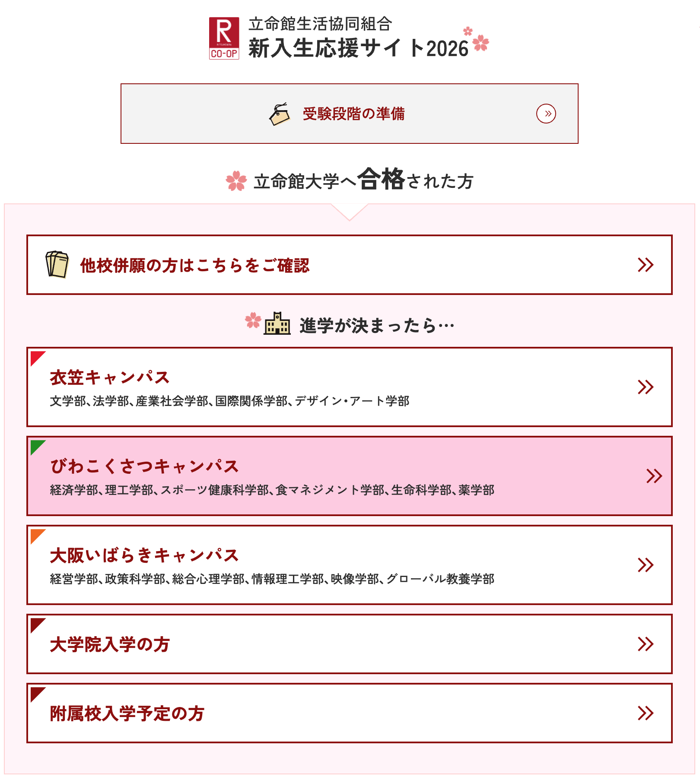
Task: Expand the 大阪いばらきキャンパス chevron arrow
Action: coord(645,565)
